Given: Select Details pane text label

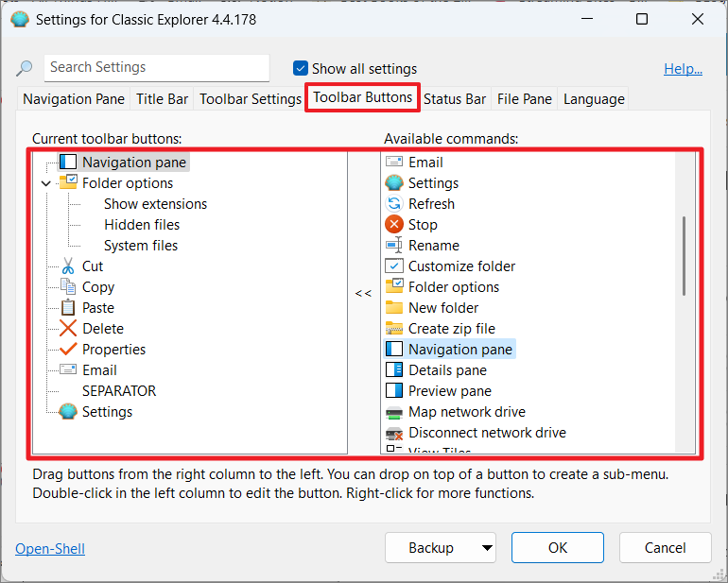Looking at the screenshot, I should pyautogui.click(x=447, y=370).
